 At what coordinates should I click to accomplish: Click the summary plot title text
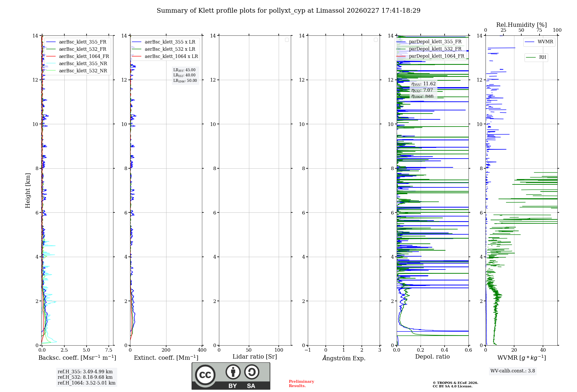click(288, 11)
